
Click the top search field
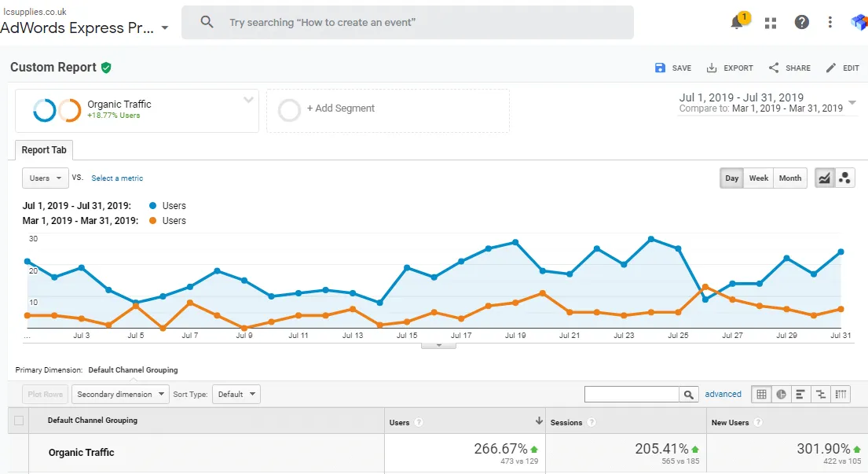[x=408, y=22]
